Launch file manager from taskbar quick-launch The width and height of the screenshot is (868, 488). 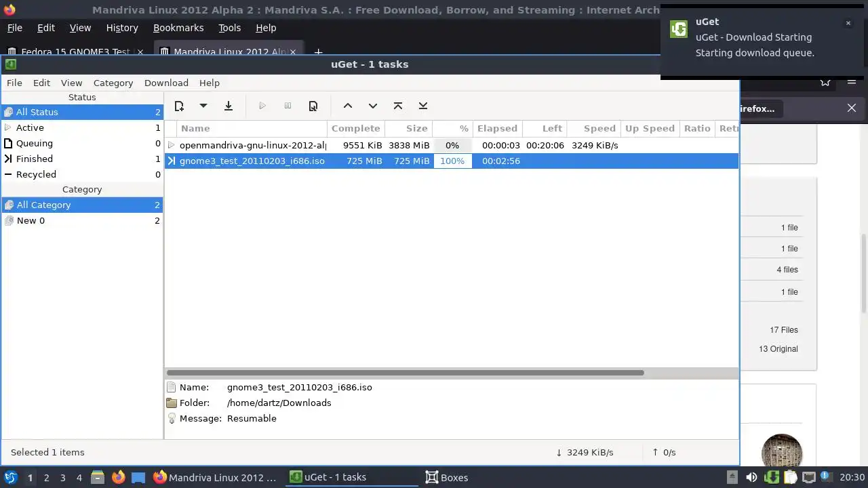click(x=98, y=477)
